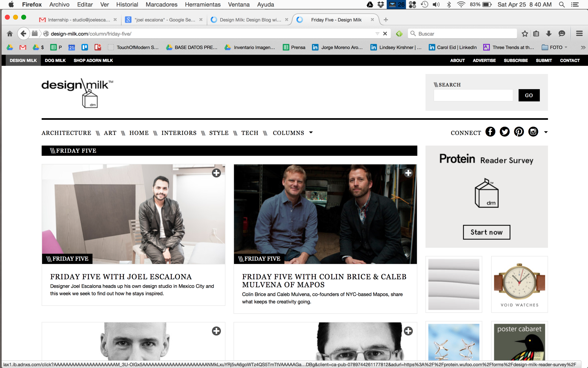Click the plus icon on Joel Escalona image
The width and height of the screenshot is (588, 368).
pos(216,173)
